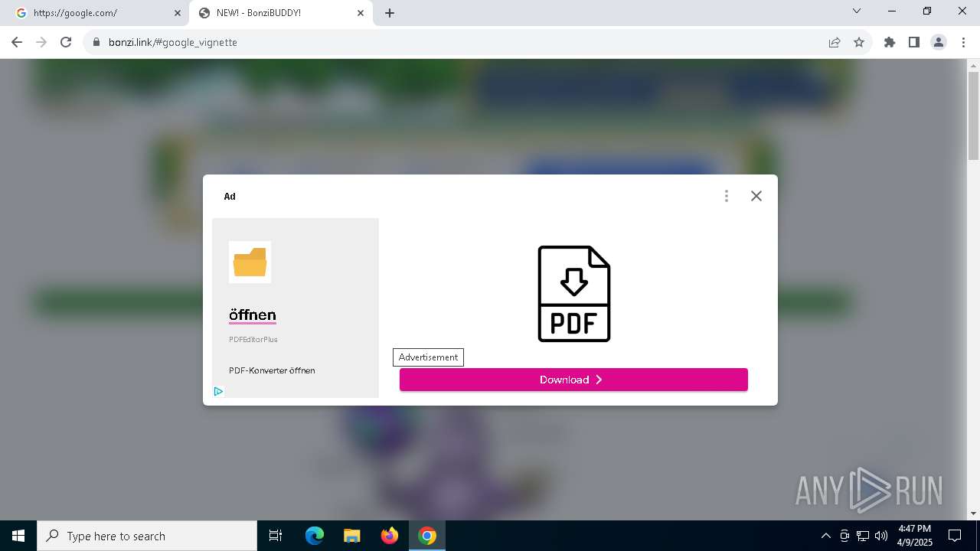
Task: Click PDF-Konverter öffnen text
Action: (x=272, y=370)
